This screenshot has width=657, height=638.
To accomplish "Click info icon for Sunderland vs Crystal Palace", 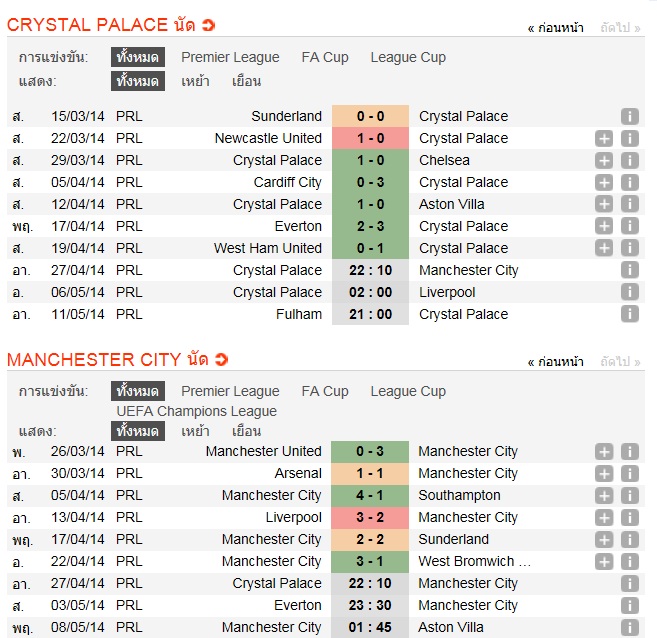I will tap(629, 116).
